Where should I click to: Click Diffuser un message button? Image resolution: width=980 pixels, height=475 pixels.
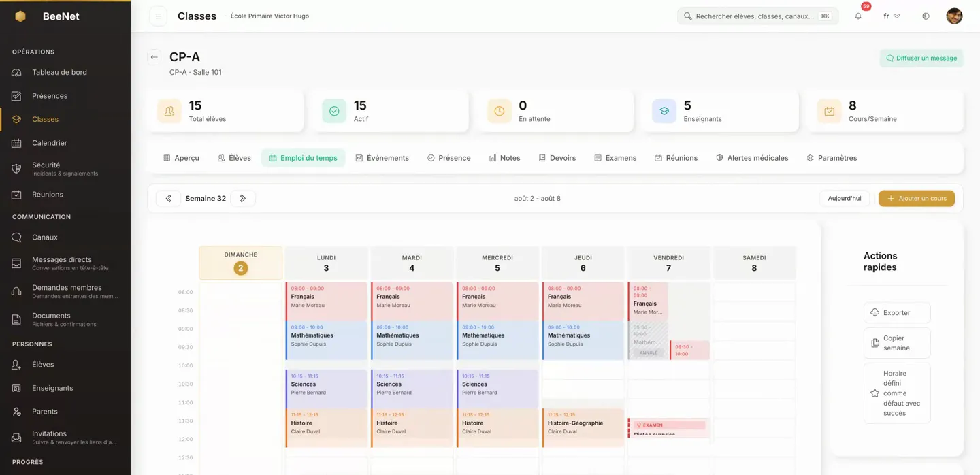[x=921, y=59]
